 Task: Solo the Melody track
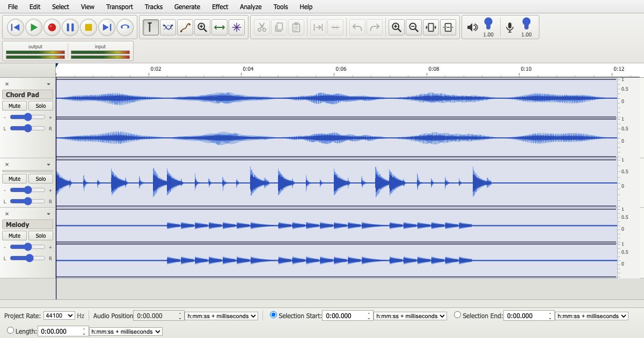(41, 236)
